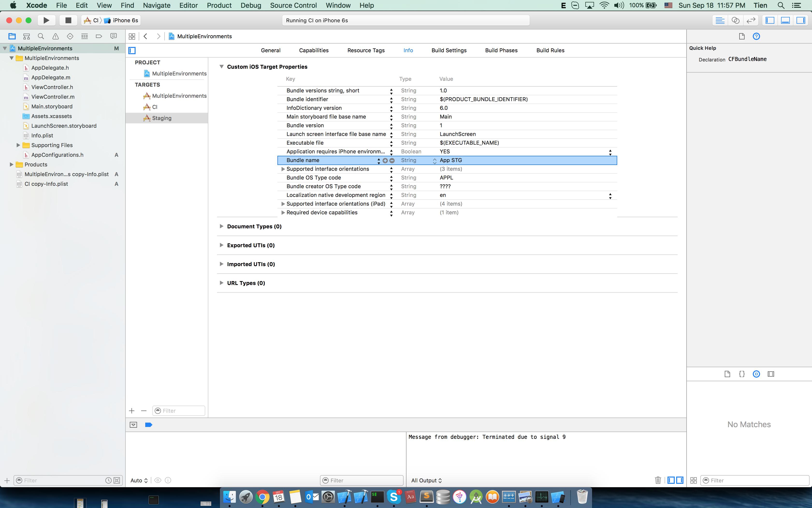The width and height of the screenshot is (812, 508).
Task: Toggle the Utilities pane visibility
Action: (x=801, y=20)
